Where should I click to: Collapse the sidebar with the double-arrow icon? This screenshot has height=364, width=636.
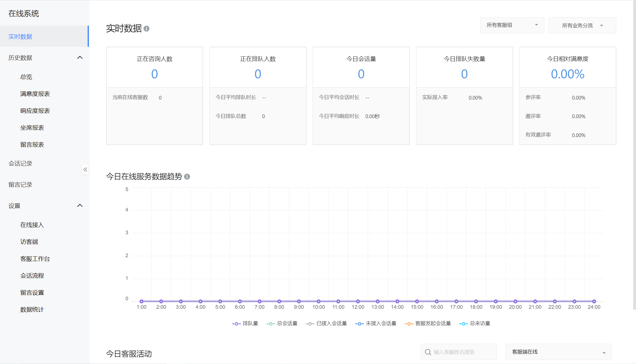85,169
